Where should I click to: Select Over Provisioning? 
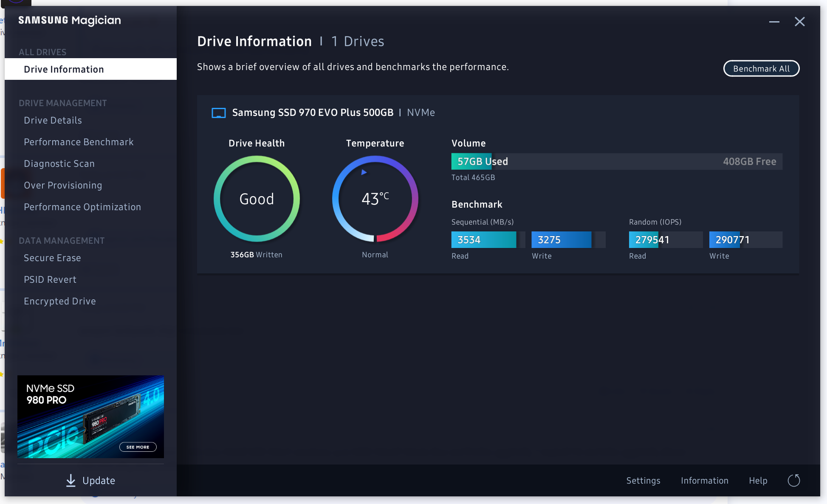tap(63, 186)
